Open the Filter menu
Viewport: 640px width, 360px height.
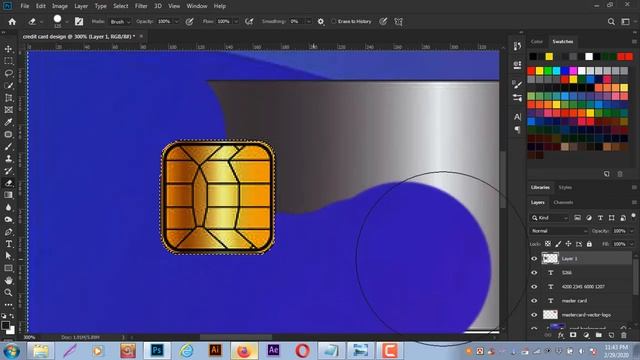141,6
